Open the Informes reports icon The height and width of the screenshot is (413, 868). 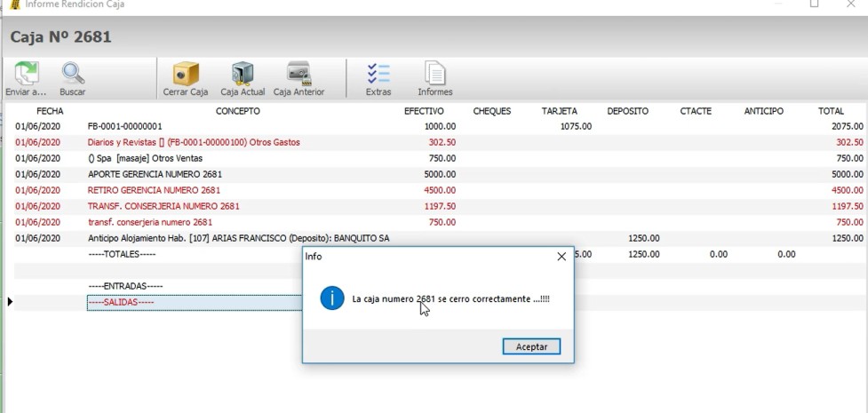[x=434, y=74]
